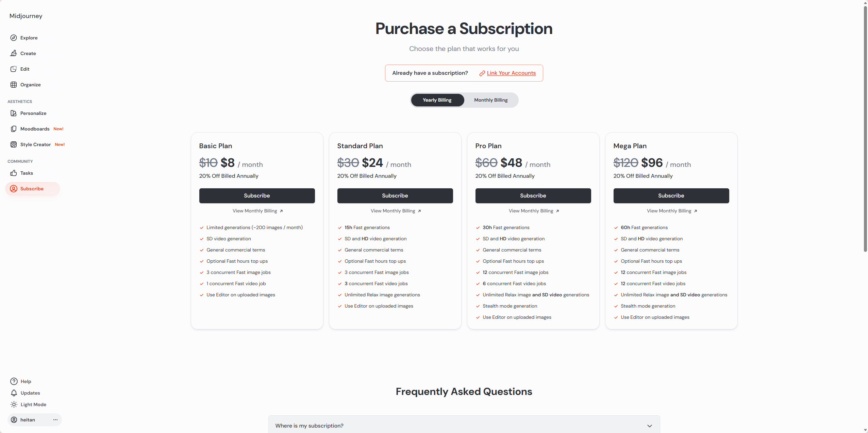Image resolution: width=868 pixels, height=433 pixels.
Task: Open the Moodboards icon
Action: [x=14, y=129]
